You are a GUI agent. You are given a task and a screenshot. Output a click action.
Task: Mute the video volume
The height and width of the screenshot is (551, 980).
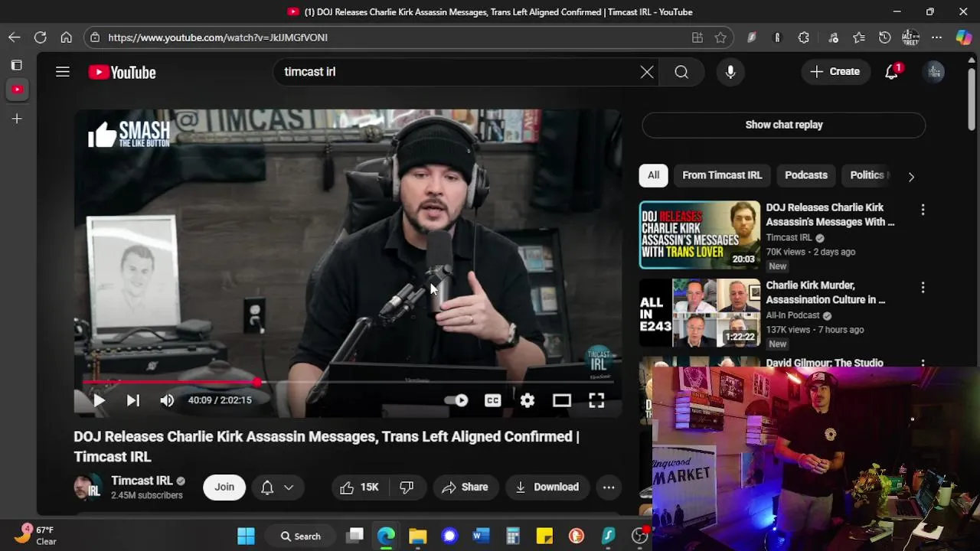167,400
